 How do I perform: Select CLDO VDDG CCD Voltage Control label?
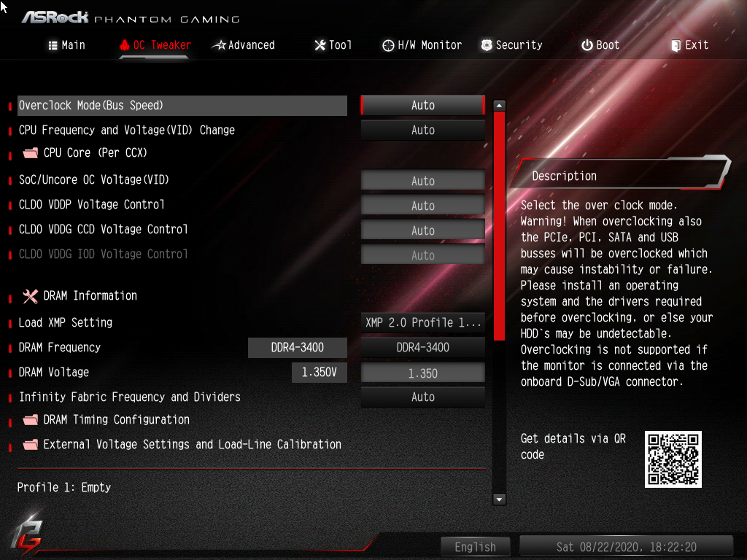click(104, 230)
